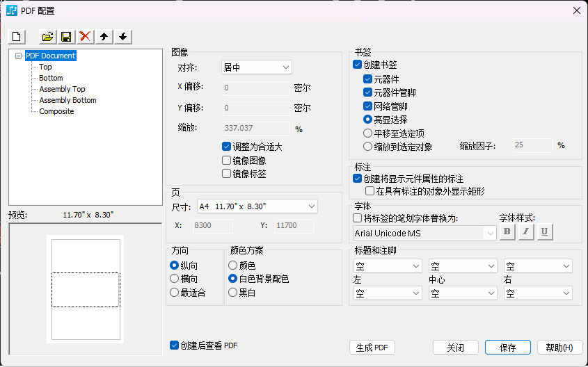Click the red X delete icon
Viewport: 588px width, 367px height.
tap(85, 36)
